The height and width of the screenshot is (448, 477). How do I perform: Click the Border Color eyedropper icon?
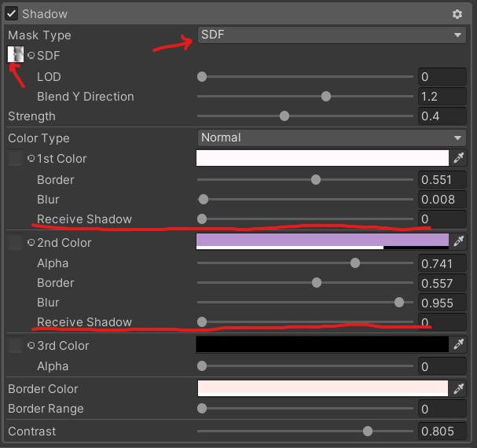(x=459, y=388)
